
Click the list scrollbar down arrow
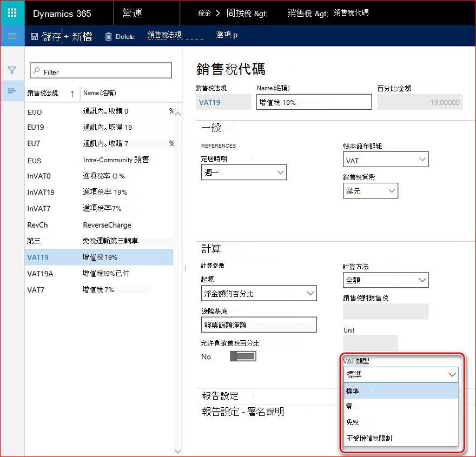click(x=178, y=451)
